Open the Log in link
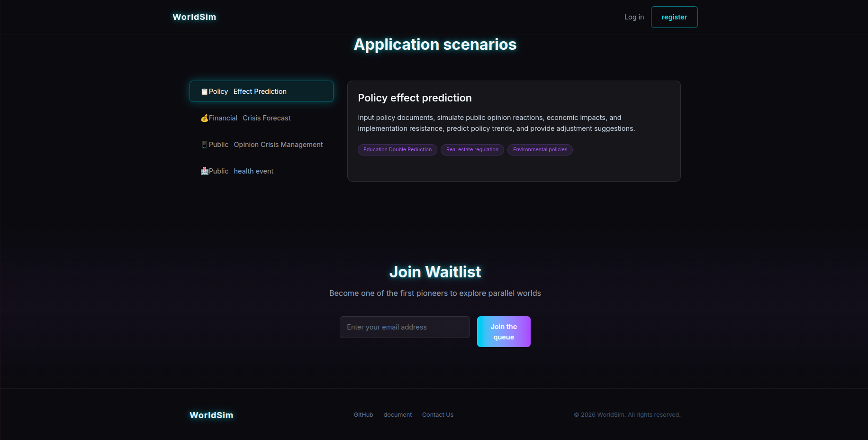 click(x=634, y=17)
